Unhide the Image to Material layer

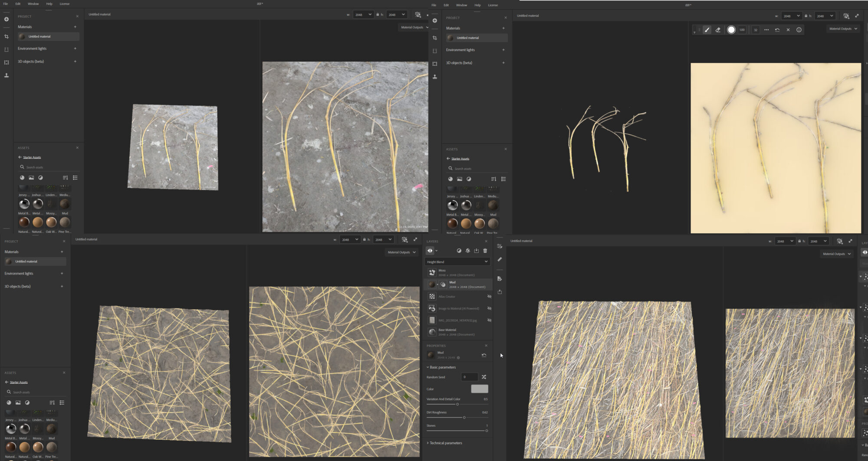[x=489, y=308]
